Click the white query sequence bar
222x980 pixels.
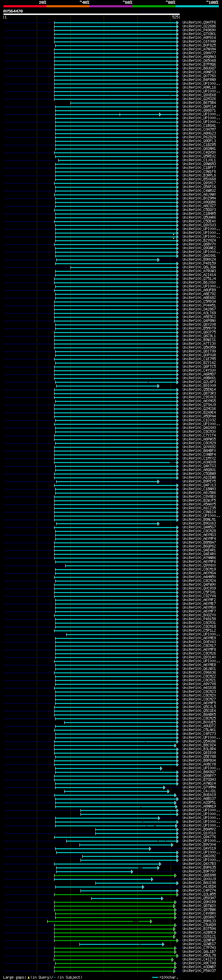coord(92,14)
